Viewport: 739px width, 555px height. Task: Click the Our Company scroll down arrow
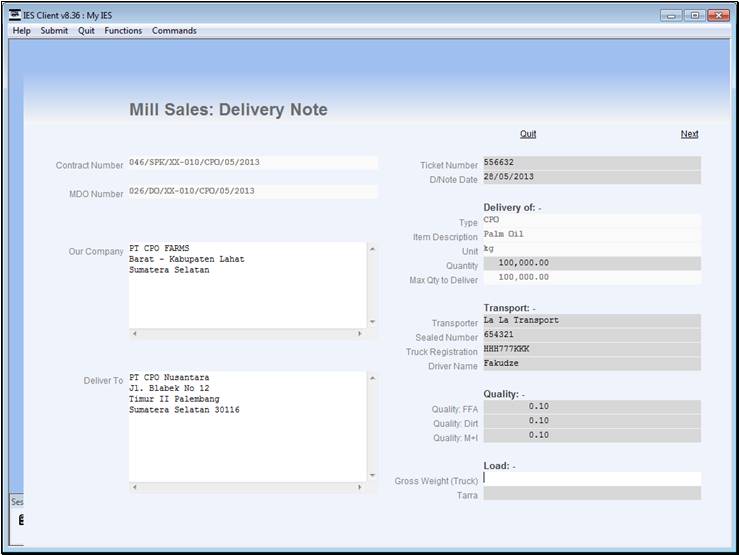pyautogui.click(x=372, y=322)
